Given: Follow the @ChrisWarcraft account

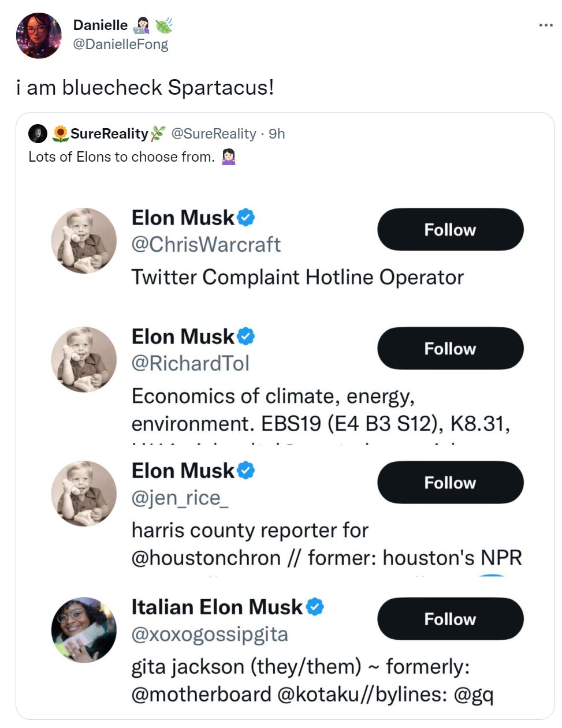Looking at the screenshot, I should pos(450,230).
